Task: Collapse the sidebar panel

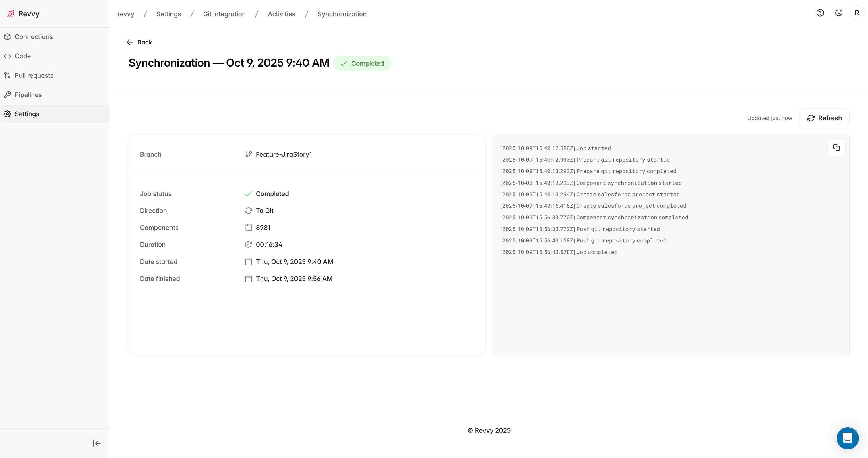Action: [97, 443]
